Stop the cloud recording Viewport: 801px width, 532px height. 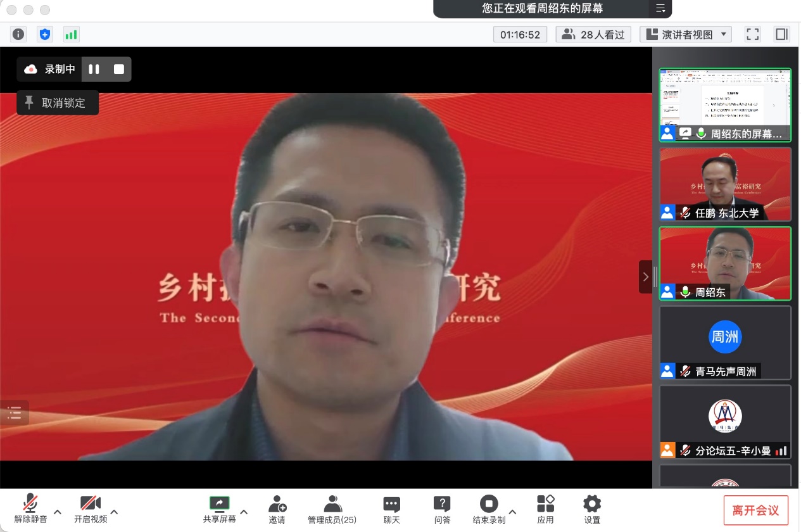pos(119,70)
